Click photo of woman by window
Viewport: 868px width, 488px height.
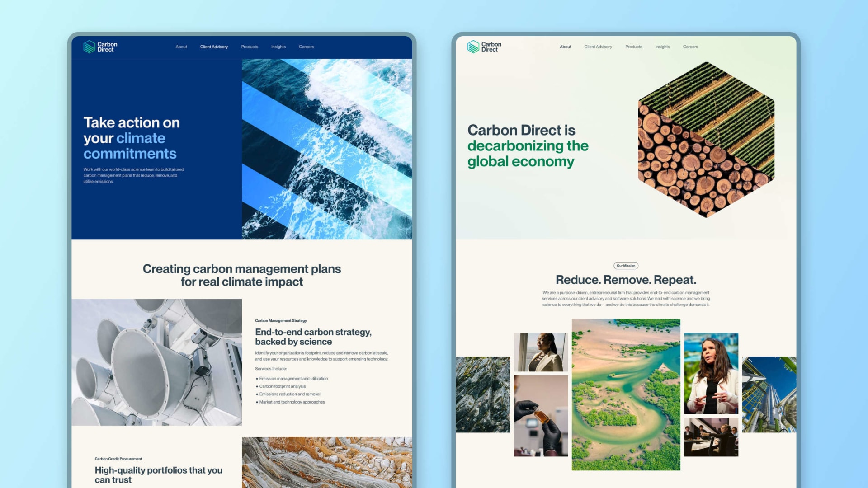[541, 352]
